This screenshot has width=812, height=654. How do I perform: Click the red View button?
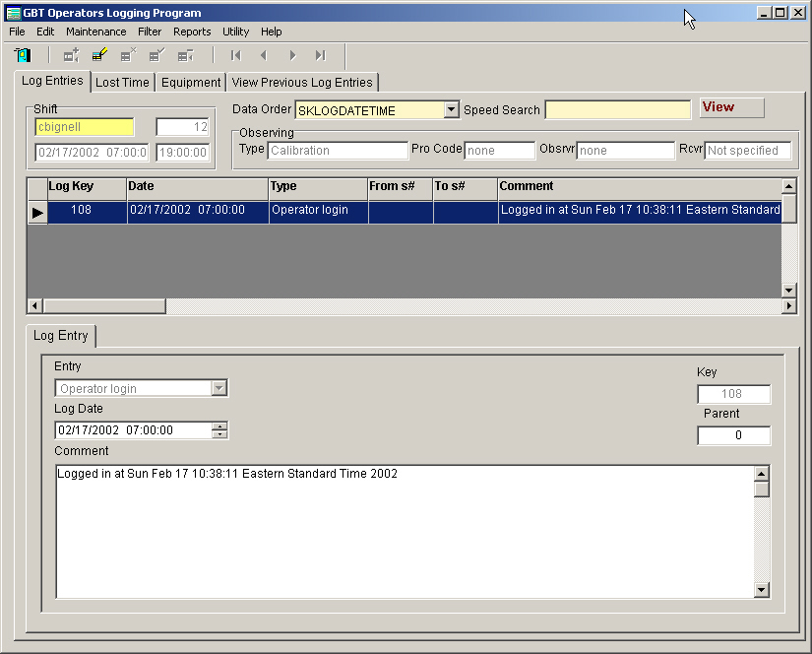731,107
